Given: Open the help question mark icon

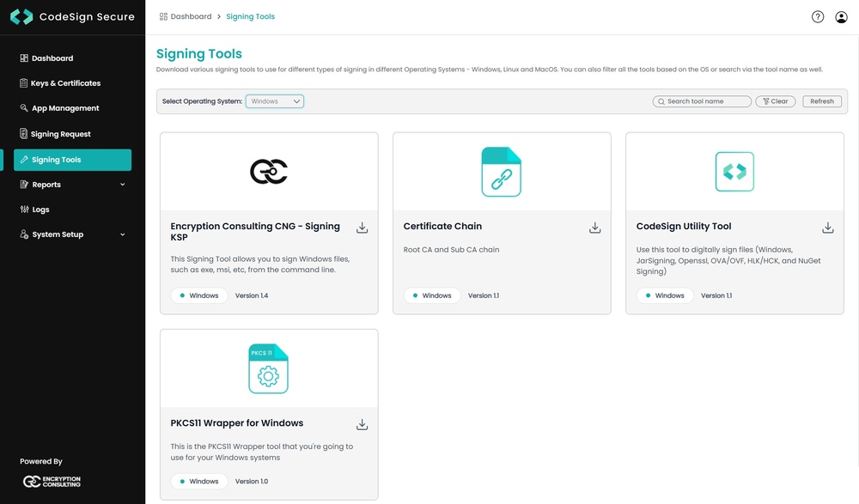Looking at the screenshot, I should (818, 17).
